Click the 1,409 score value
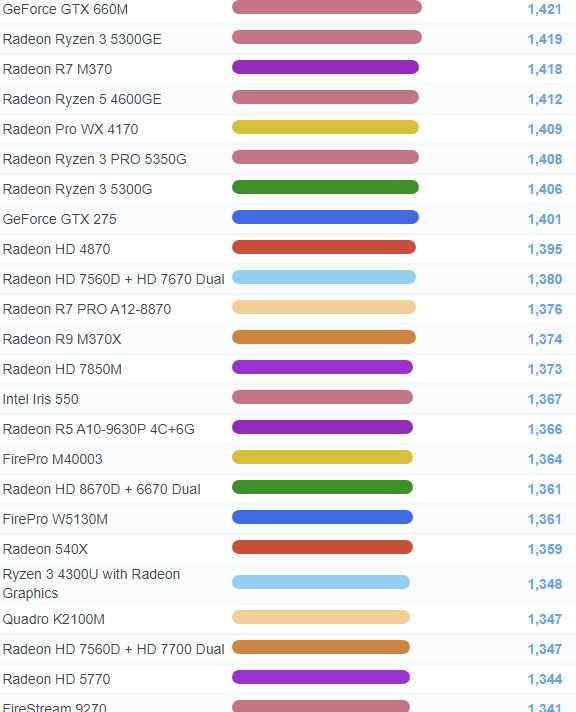The width and height of the screenshot is (576, 712). (545, 129)
